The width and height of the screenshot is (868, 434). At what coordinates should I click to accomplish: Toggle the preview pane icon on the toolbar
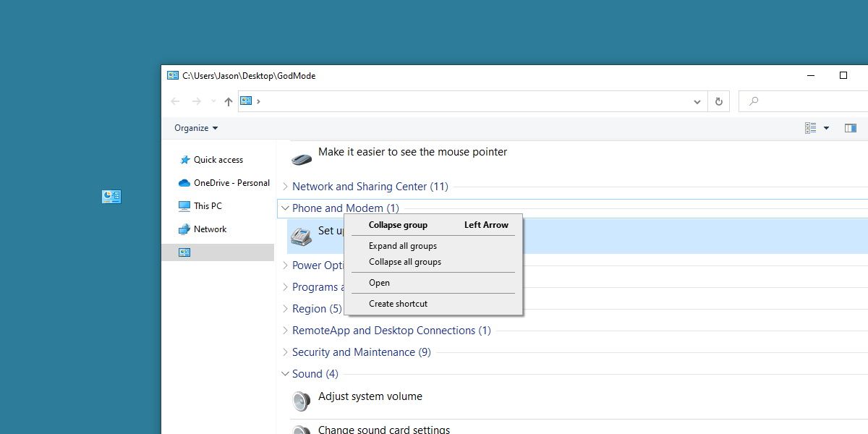pos(851,127)
